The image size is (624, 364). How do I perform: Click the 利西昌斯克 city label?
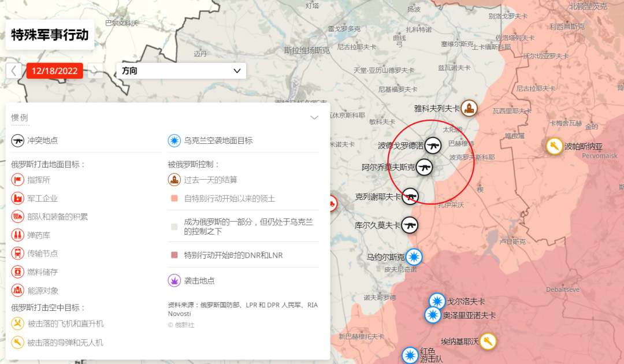coord(567,26)
